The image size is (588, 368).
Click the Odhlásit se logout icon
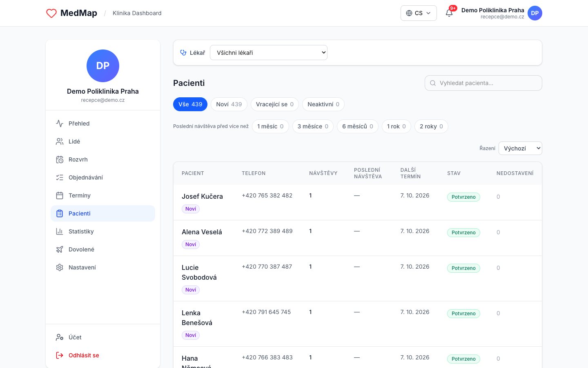click(60, 355)
